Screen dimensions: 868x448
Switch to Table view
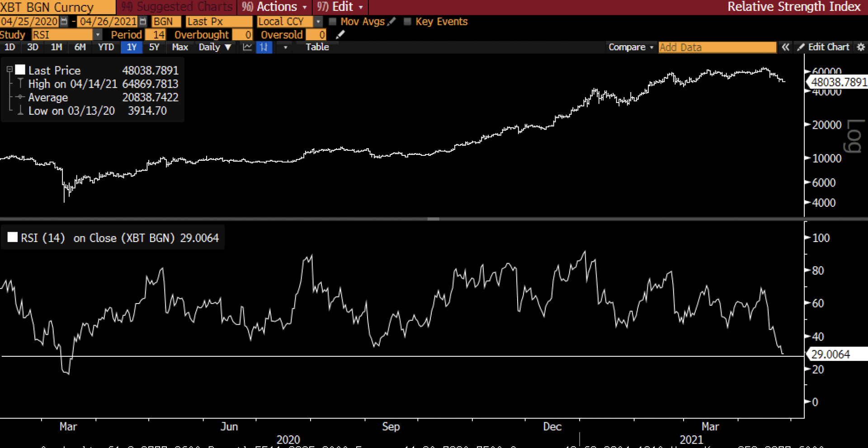(x=317, y=47)
